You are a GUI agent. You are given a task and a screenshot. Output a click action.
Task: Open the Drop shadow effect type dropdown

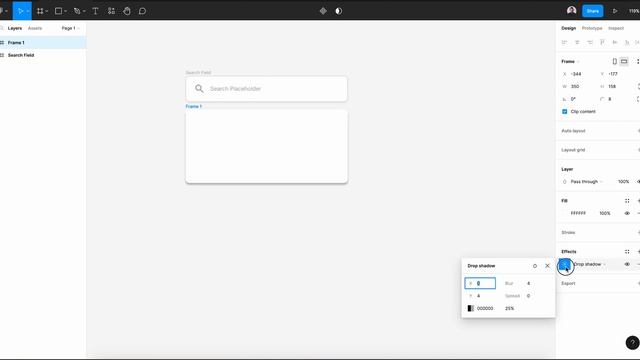click(589, 264)
